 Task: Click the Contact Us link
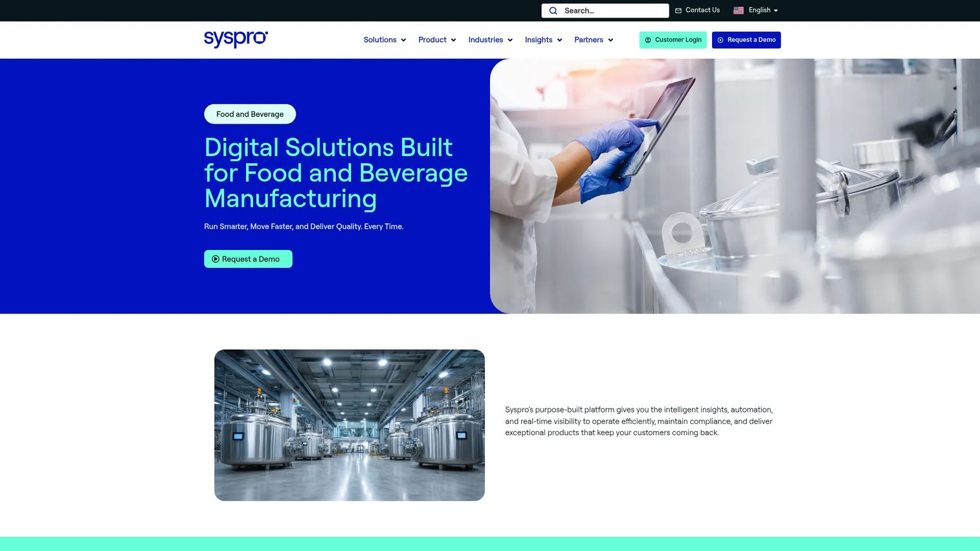pyautogui.click(x=702, y=10)
